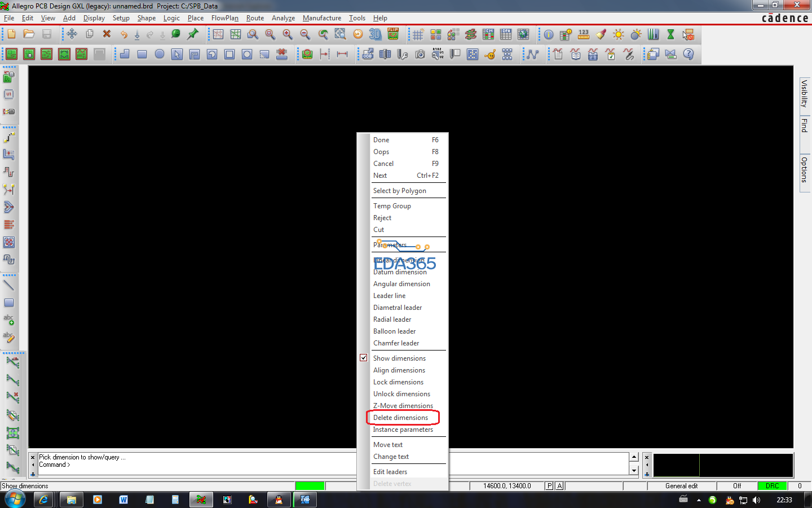Click the coordinates readout 14600.0, 13400.0
Image resolution: width=812 pixels, height=508 pixels.
tap(507, 485)
